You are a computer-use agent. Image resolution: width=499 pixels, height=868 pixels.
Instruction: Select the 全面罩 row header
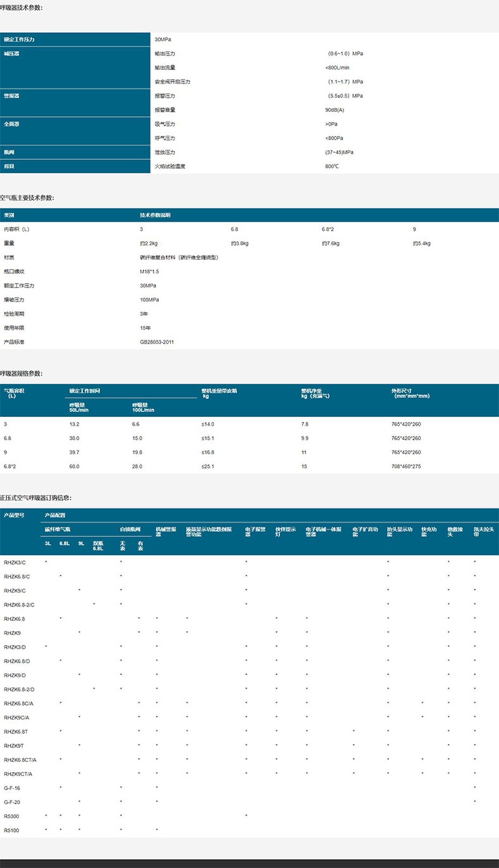[x=12, y=124]
